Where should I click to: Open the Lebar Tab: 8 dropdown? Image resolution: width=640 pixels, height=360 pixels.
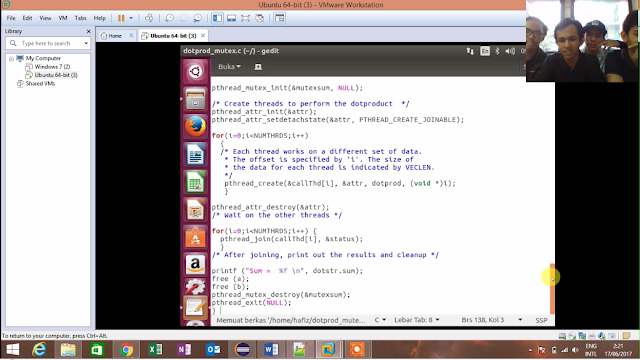417,320
